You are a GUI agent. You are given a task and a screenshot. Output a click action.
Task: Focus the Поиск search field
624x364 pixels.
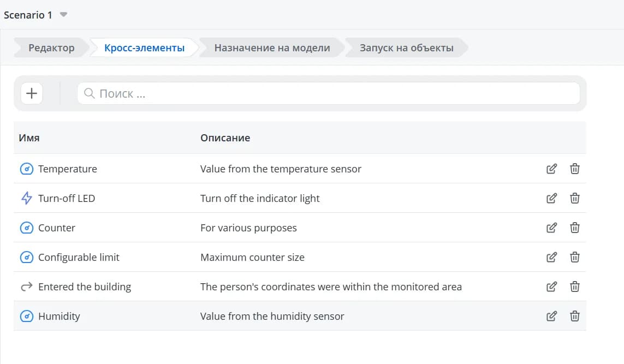[328, 93]
